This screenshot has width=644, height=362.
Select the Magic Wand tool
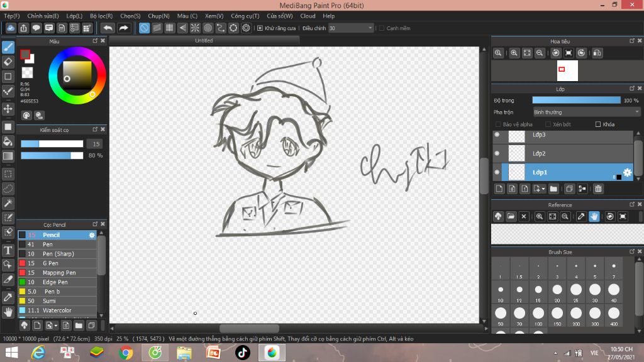pyautogui.click(x=8, y=203)
